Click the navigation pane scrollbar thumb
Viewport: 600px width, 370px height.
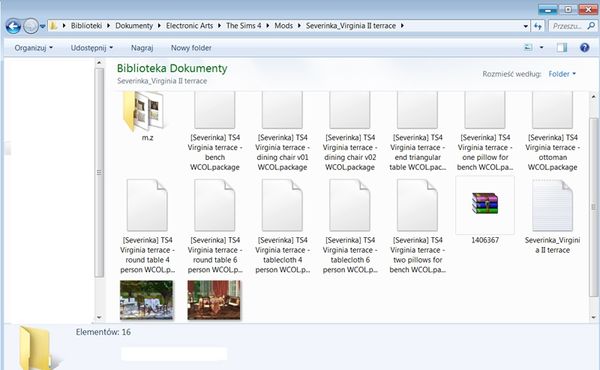coord(99,173)
